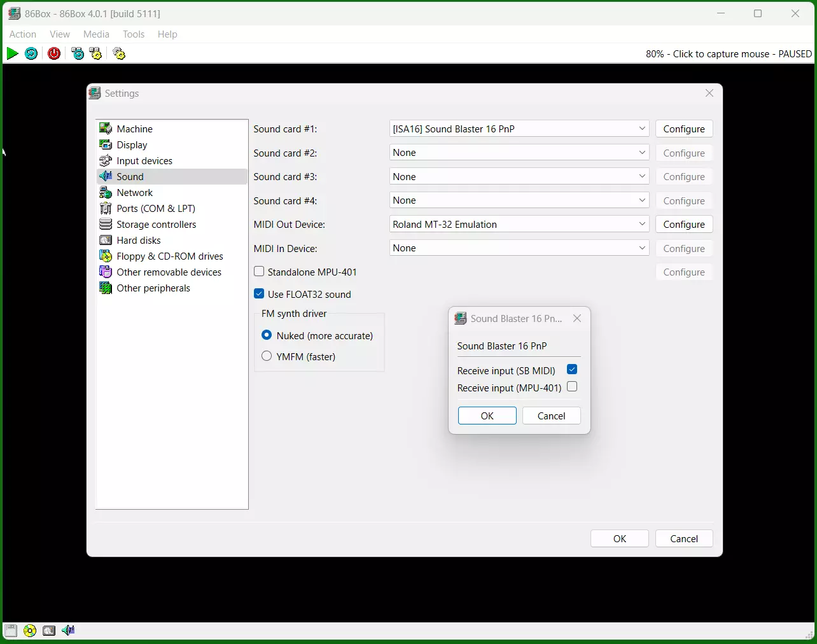The width and height of the screenshot is (817, 644).
Task: Click the Input devices icon in sidebar
Action: 106,160
